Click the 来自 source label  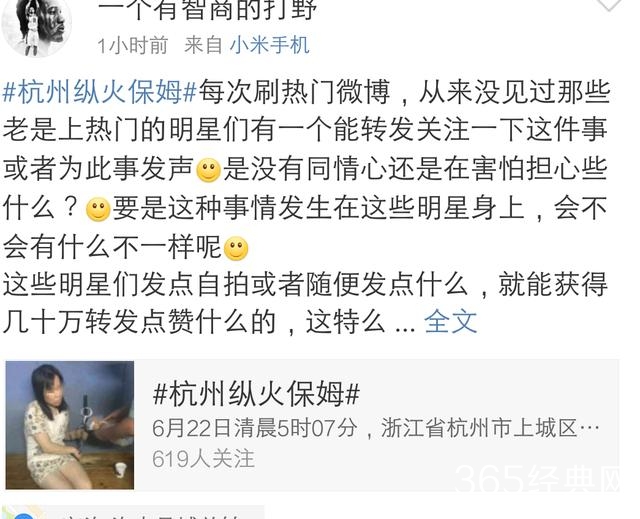pyautogui.click(x=203, y=45)
